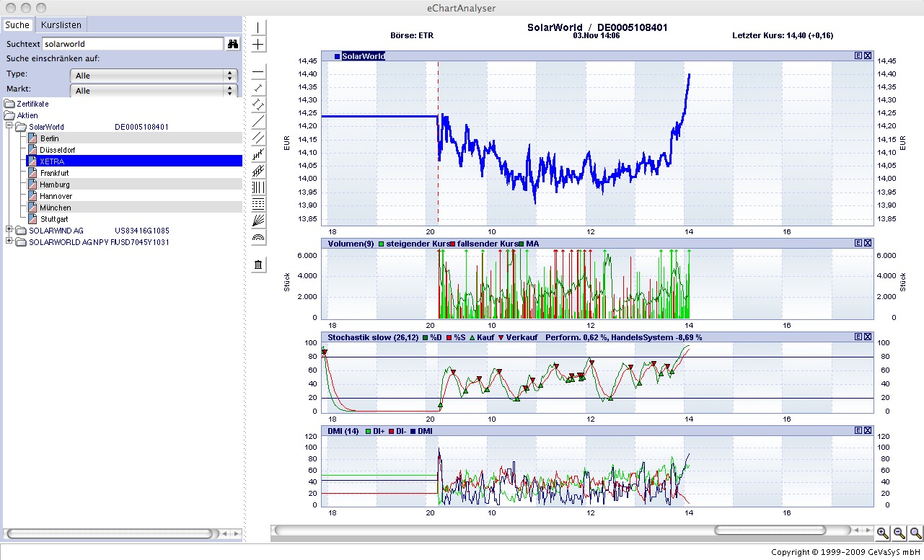The image size is (924, 560).
Task: Select the SolarWorld DE0005108401 folder
Action: tap(92, 127)
